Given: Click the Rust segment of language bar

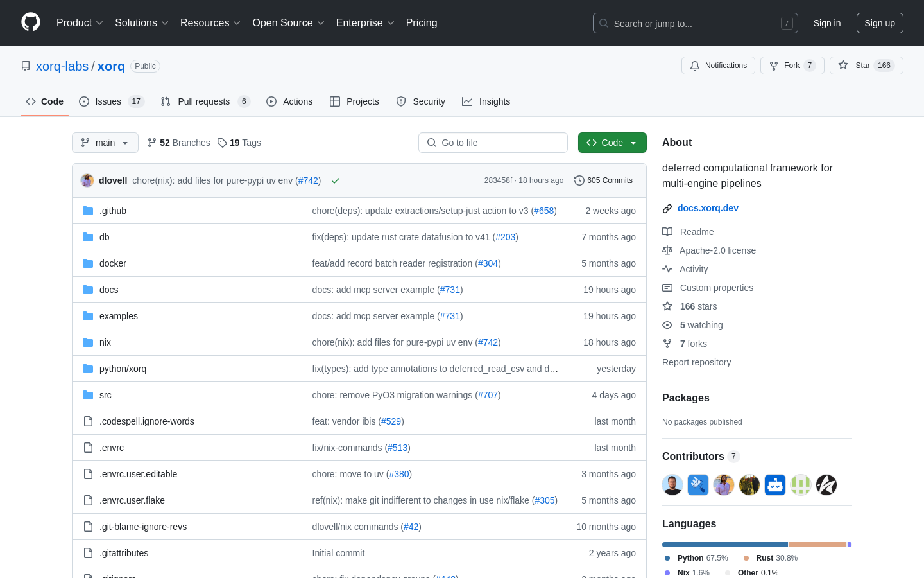Looking at the screenshot, I should coord(818,545).
